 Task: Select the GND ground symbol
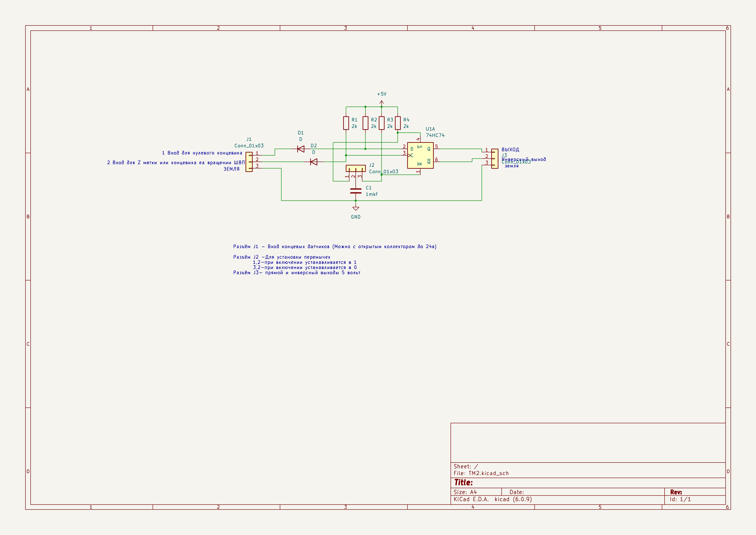pos(356,209)
